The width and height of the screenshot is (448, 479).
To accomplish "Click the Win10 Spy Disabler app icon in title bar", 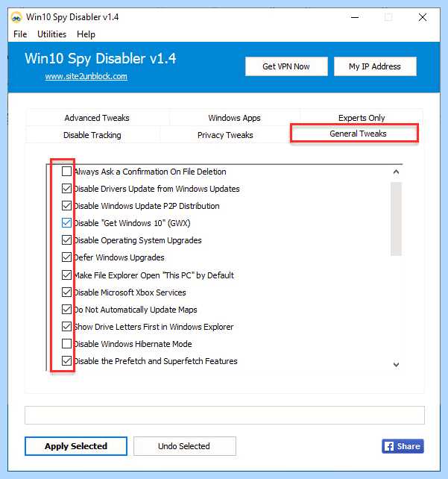I will point(16,17).
